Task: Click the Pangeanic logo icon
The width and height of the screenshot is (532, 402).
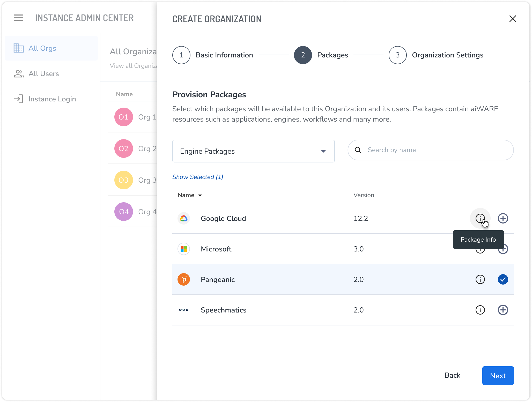Action: [184, 279]
